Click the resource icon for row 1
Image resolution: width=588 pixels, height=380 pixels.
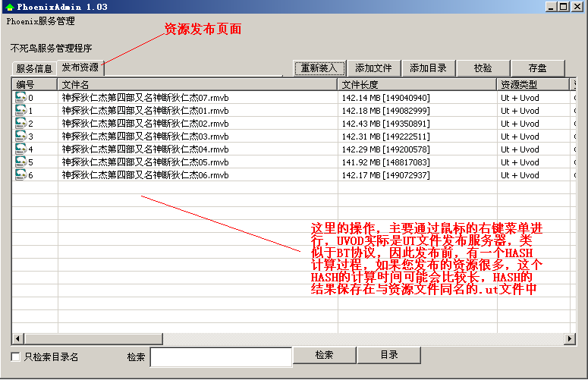(x=20, y=110)
